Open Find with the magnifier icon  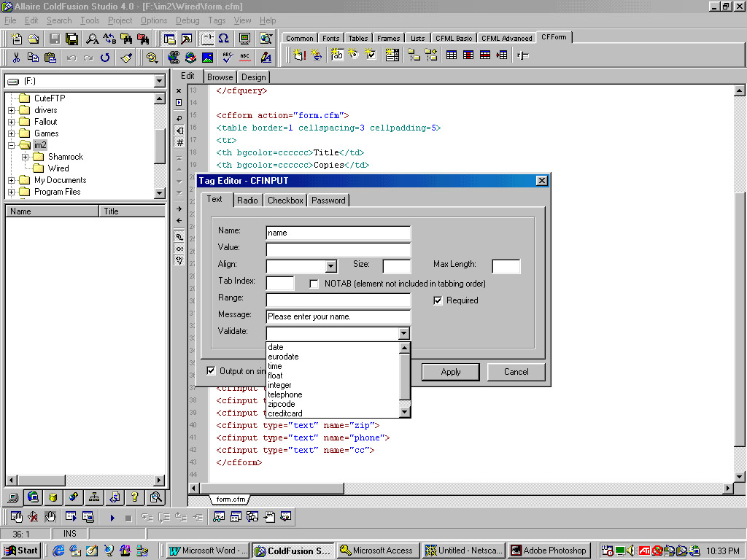[x=92, y=39]
